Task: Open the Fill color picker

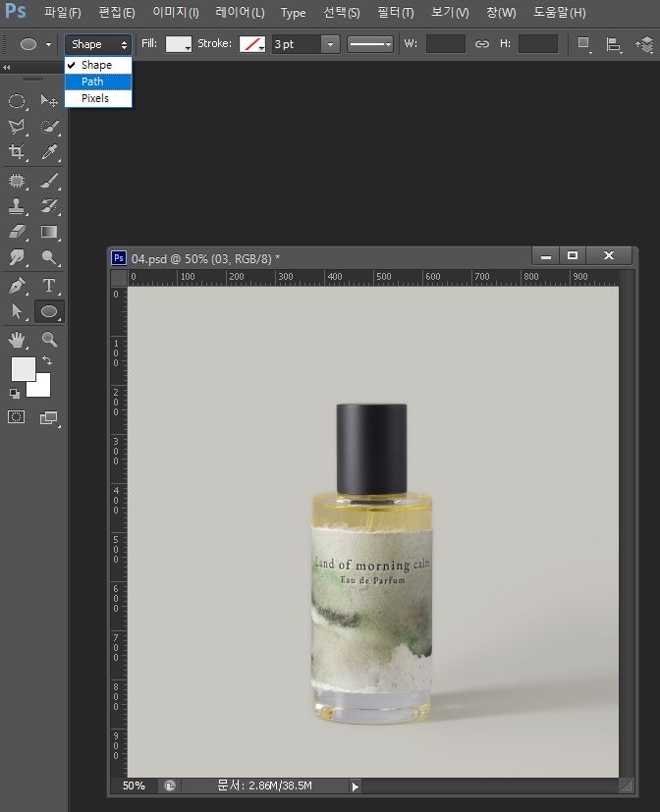Action: (x=178, y=44)
